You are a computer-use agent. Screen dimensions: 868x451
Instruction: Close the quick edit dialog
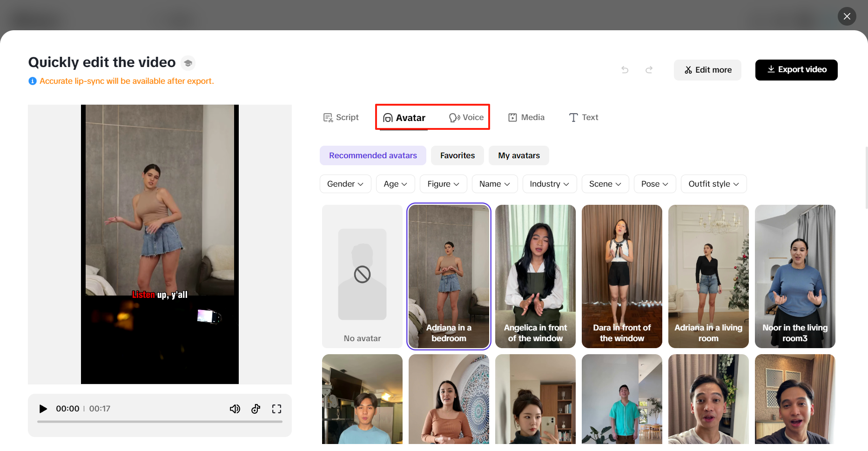tap(847, 16)
